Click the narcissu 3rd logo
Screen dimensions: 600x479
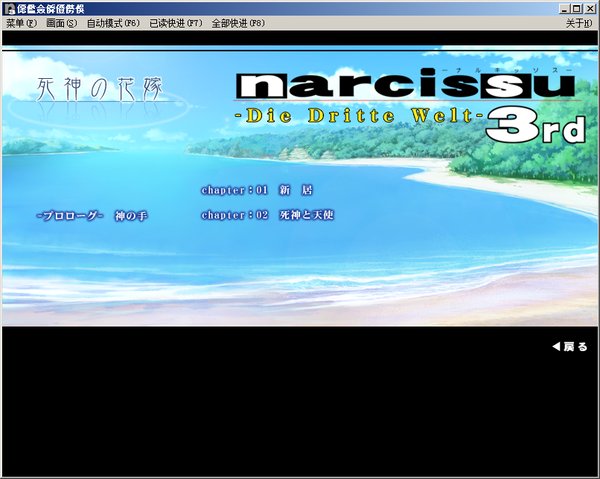pos(408,104)
